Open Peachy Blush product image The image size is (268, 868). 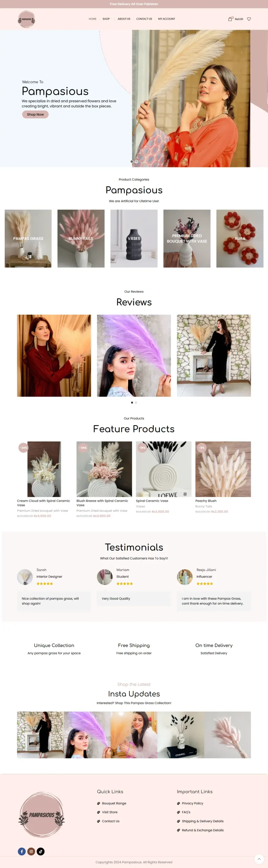(x=223, y=469)
